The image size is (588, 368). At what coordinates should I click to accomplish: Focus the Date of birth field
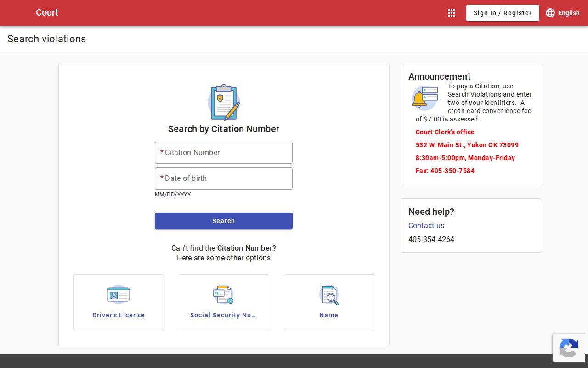pos(224,178)
